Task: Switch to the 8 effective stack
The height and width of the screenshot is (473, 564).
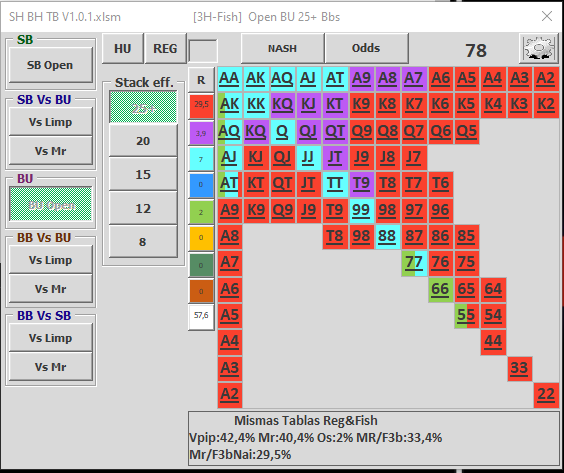Action: (143, 242)
